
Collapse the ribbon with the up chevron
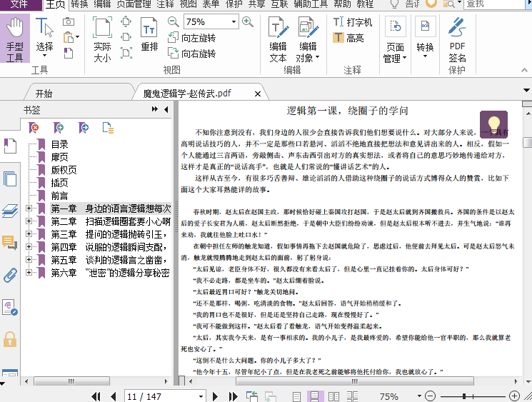click(x=524, y=70)
